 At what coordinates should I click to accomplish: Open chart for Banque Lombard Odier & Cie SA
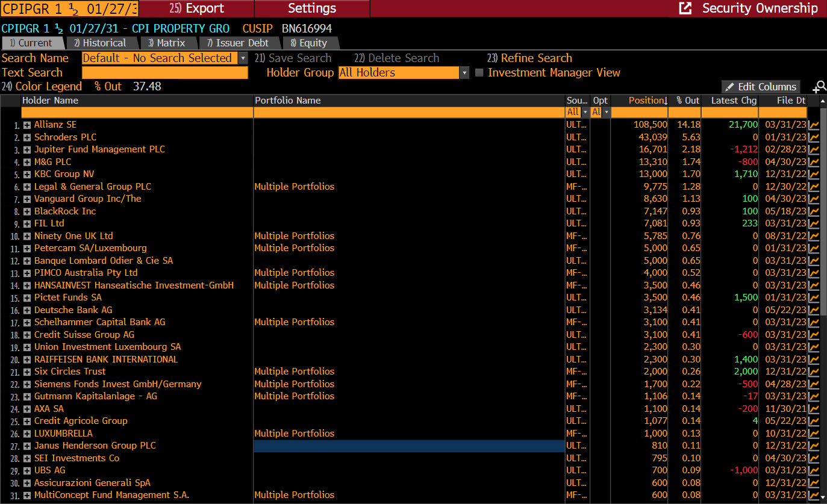[814, 261]
